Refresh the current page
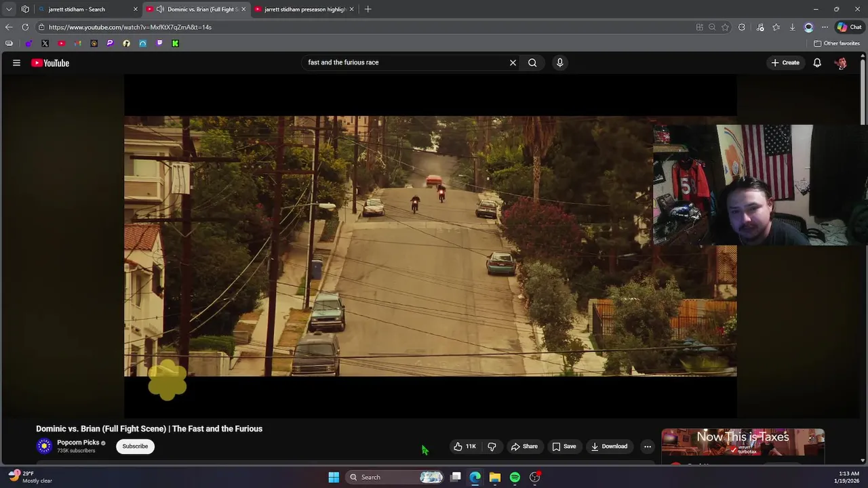 click(x=25, y=27)
